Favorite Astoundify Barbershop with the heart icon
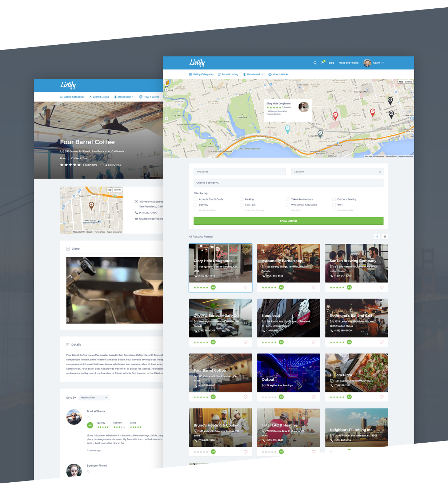The height and width of the screenshot is (491, 448). pyautogui.click(x=313, y=287)
